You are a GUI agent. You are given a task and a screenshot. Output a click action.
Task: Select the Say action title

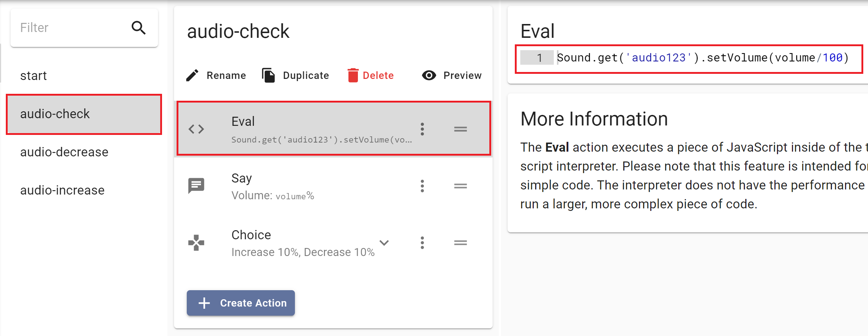[x=241, y=178]
